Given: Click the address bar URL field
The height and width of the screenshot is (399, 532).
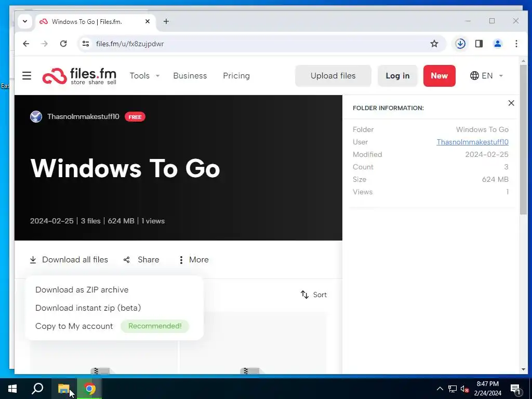Looking at the screenshot, I should click(x=261, y=44).
